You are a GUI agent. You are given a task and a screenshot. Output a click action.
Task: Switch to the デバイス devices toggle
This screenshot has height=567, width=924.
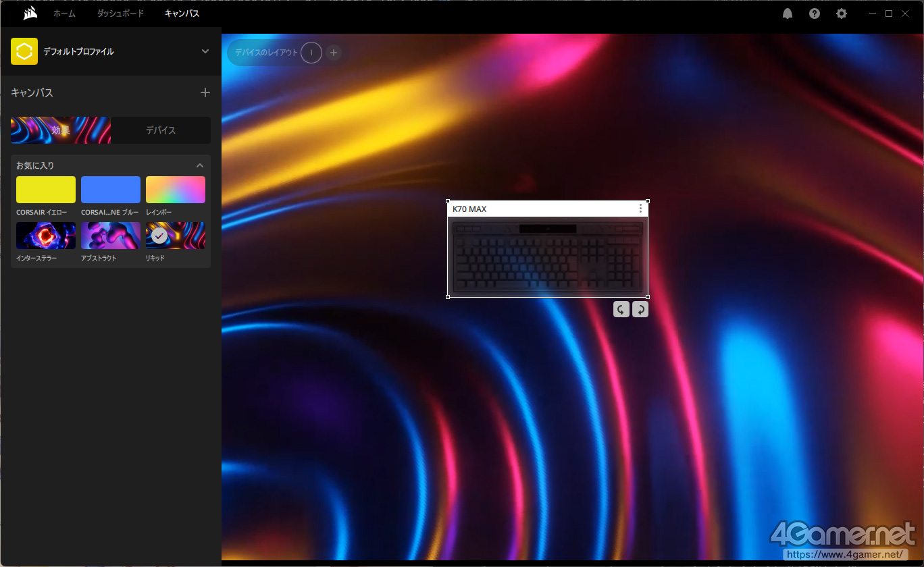(x=161, y=130)
